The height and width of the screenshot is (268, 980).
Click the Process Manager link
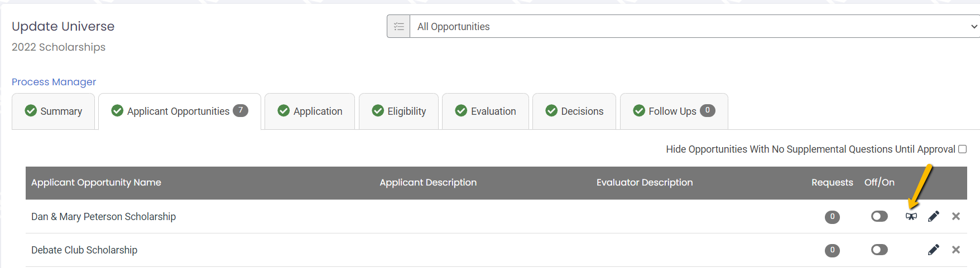(x=54, y=82)
